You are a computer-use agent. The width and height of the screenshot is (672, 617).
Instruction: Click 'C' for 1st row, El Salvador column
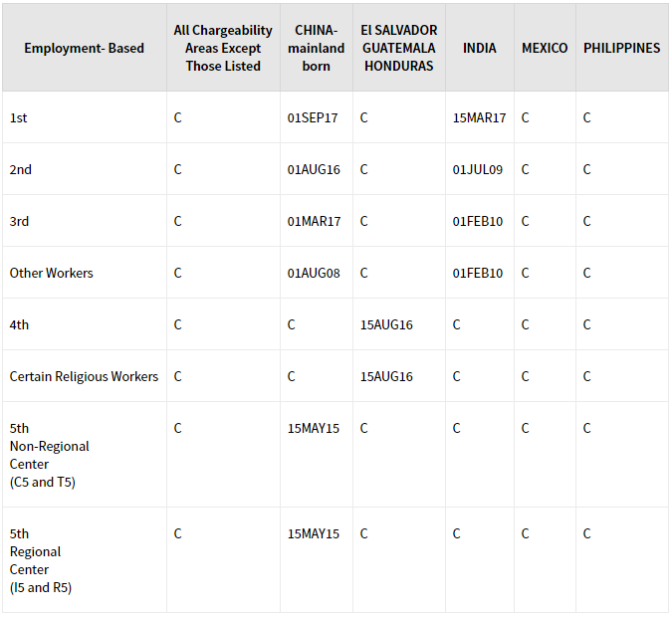click(x=363, y=117)
